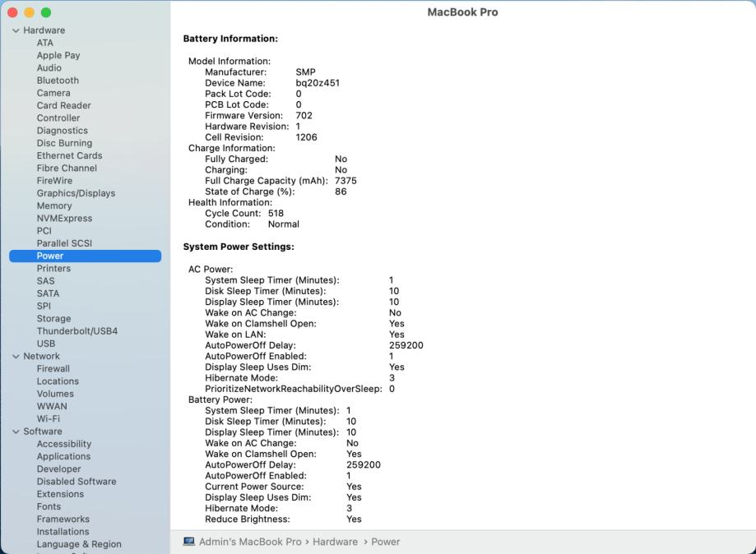Open Applications under Software
Image resolution: width=756 pixels, height=554 pixels.
(63, 456)
